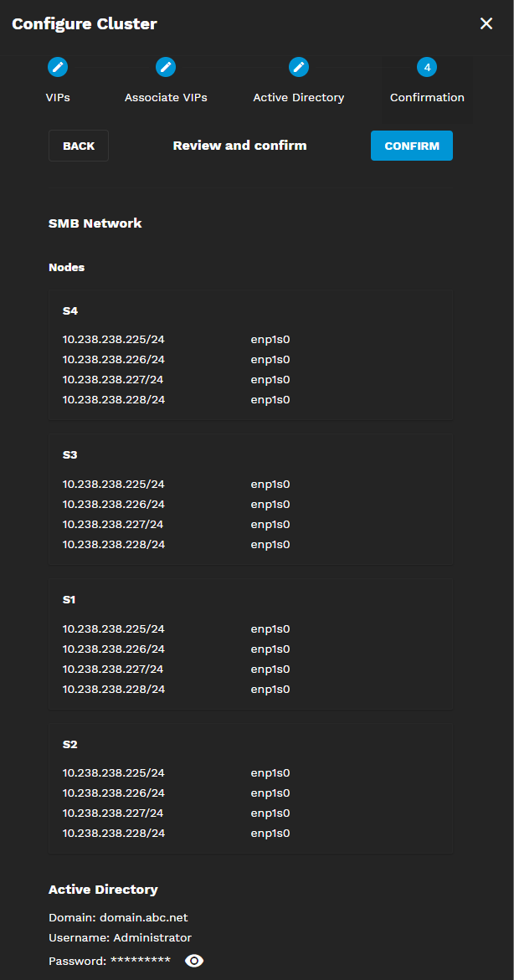The image size is (514, 980).
Task: Select the Associate VIPs step label
Action: point(166,98)
